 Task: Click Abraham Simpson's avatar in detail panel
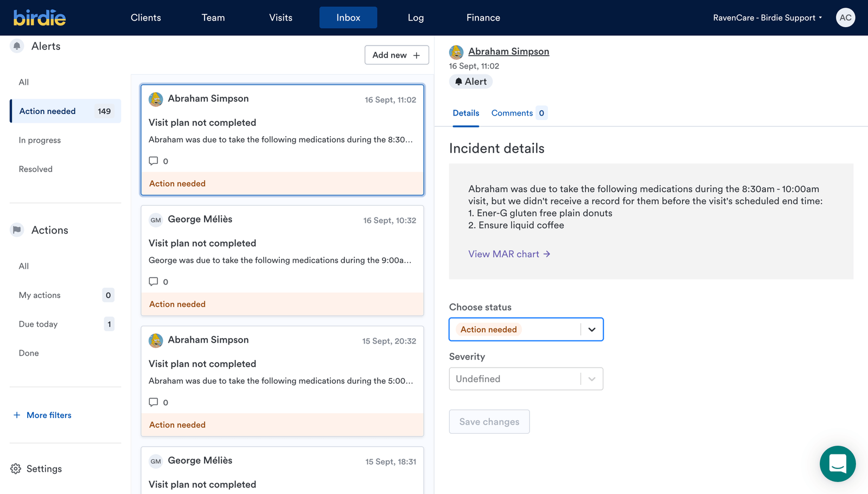coord(456,52)
